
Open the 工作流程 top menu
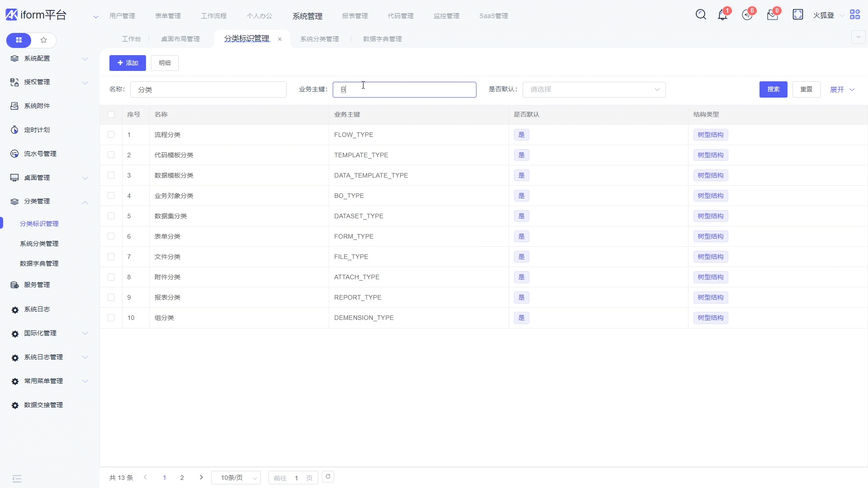coord(214,16)
